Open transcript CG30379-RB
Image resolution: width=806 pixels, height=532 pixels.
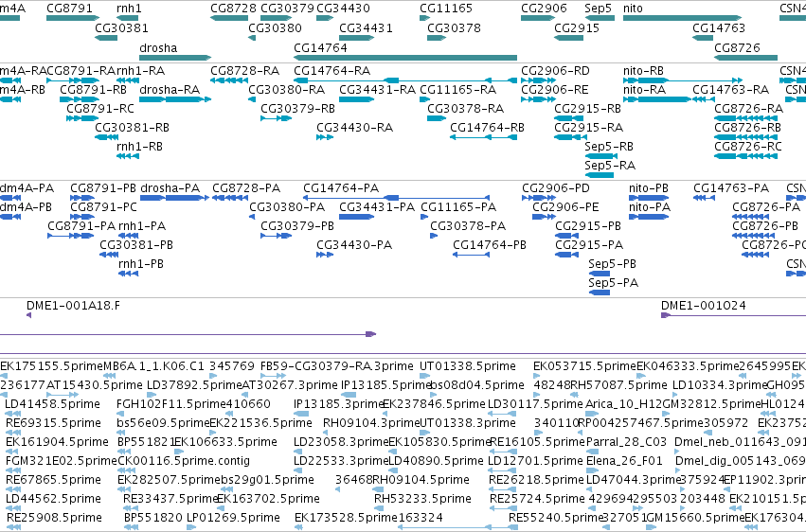point(297,108)
